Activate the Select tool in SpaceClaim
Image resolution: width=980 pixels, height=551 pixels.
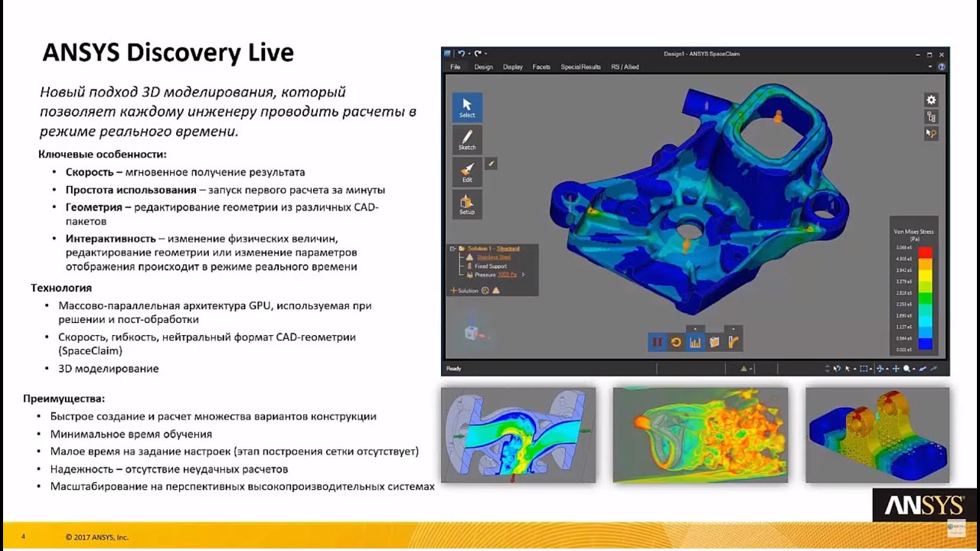point(467,108)
